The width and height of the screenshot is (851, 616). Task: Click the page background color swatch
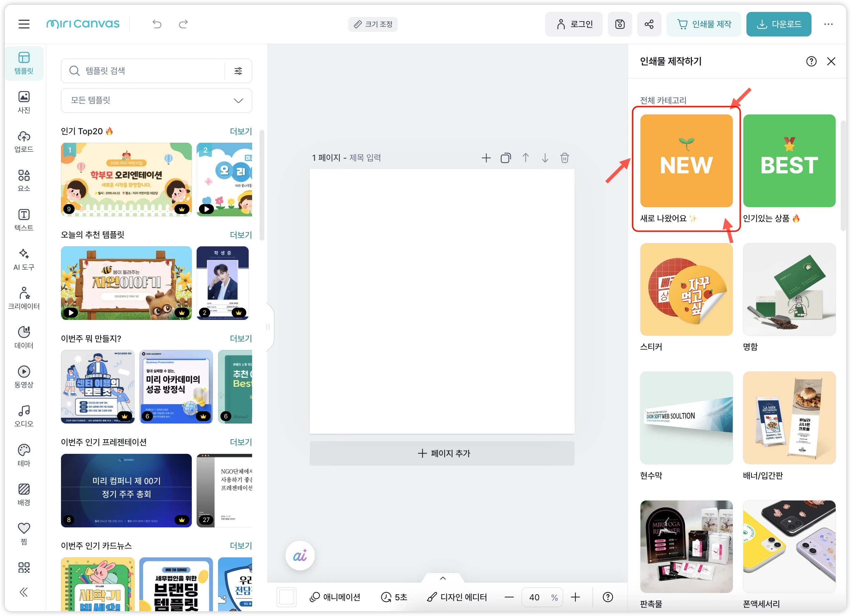(286, 597)
